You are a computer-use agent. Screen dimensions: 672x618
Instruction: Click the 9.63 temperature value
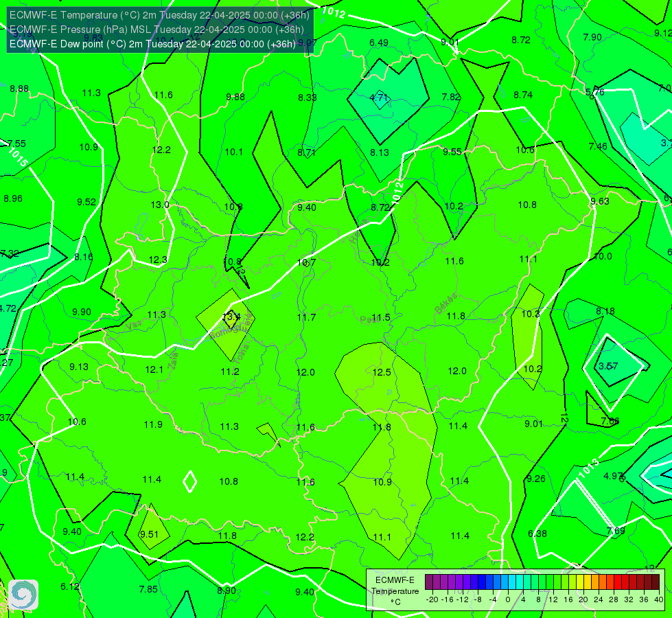point(599,201)
